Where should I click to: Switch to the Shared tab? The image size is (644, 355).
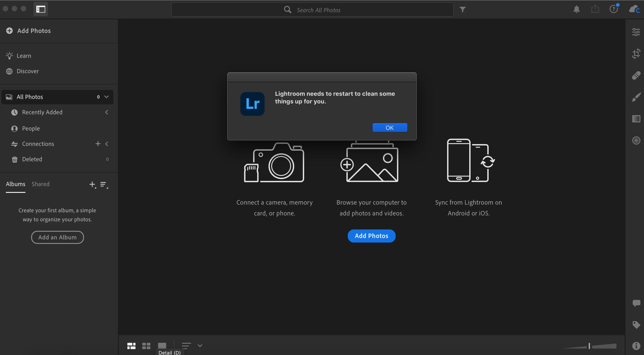pos(40,184)
